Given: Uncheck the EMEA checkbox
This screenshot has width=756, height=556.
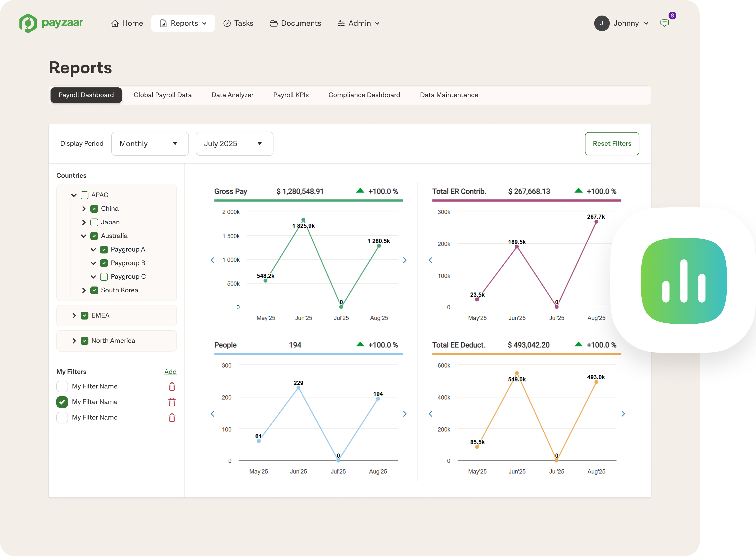Looking at the screenshot, I should pos(85,315).
